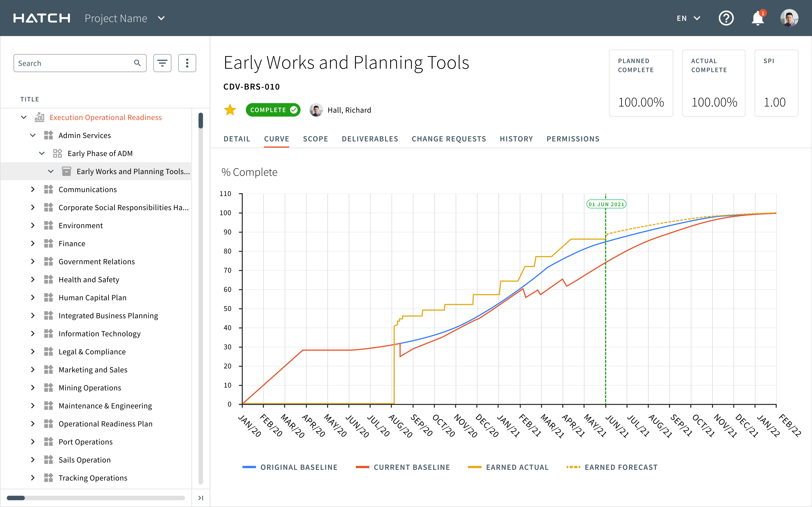Switch to the Deliverables tab
Viewport: 812px width, 507px height.
pos(370,139)
